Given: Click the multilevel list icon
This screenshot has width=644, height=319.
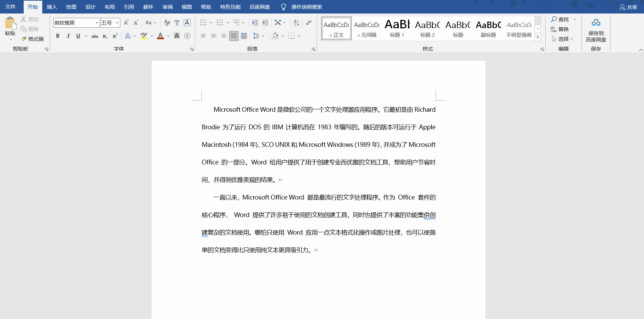Looking at the screenshot, I should pos(237,23).
